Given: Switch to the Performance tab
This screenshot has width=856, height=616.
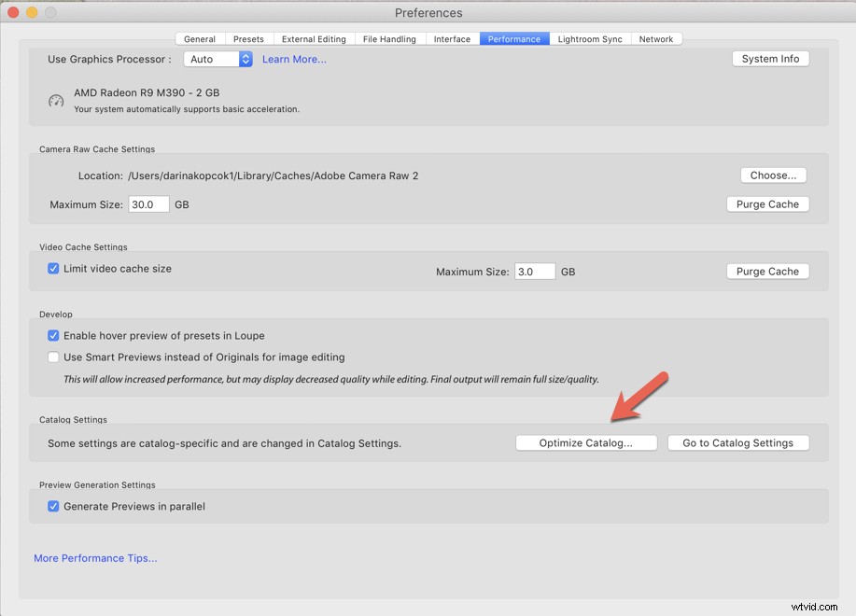Looking at the screenshot, I should 513,38.
